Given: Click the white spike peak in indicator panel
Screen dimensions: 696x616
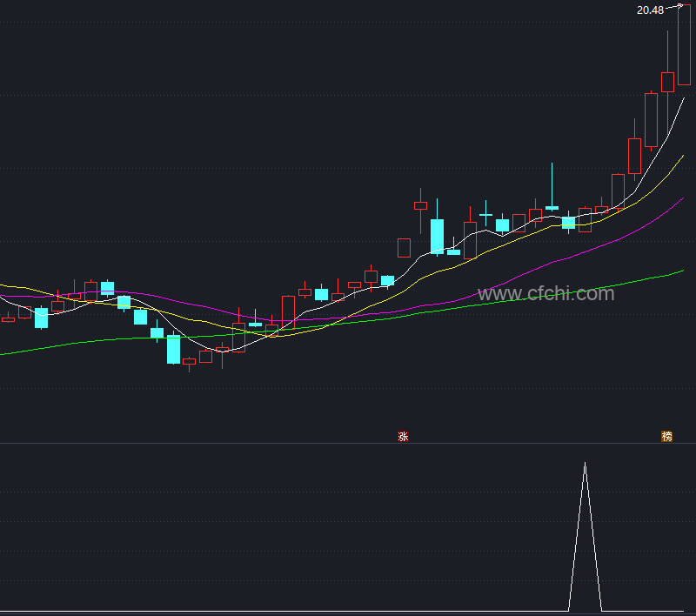Looking at the screenshot, I should point(585,464).
